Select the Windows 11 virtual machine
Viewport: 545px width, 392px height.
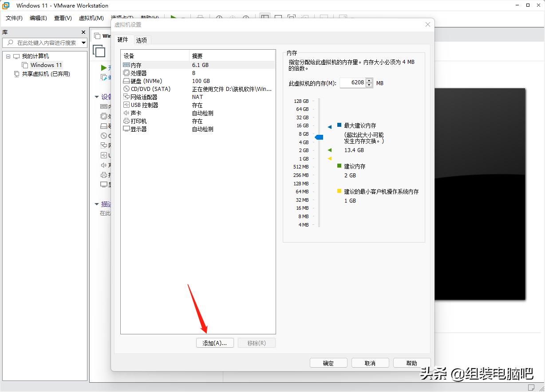(46, 65)
